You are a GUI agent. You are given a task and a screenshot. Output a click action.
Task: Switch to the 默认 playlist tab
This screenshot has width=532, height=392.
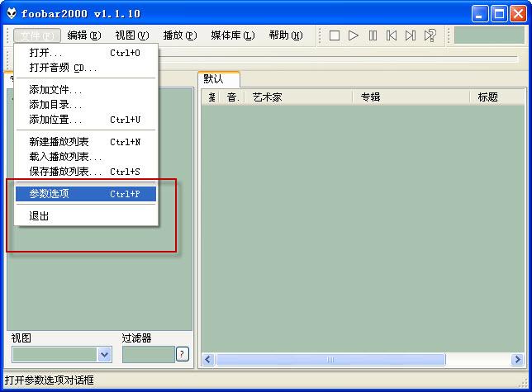point(218,79)
